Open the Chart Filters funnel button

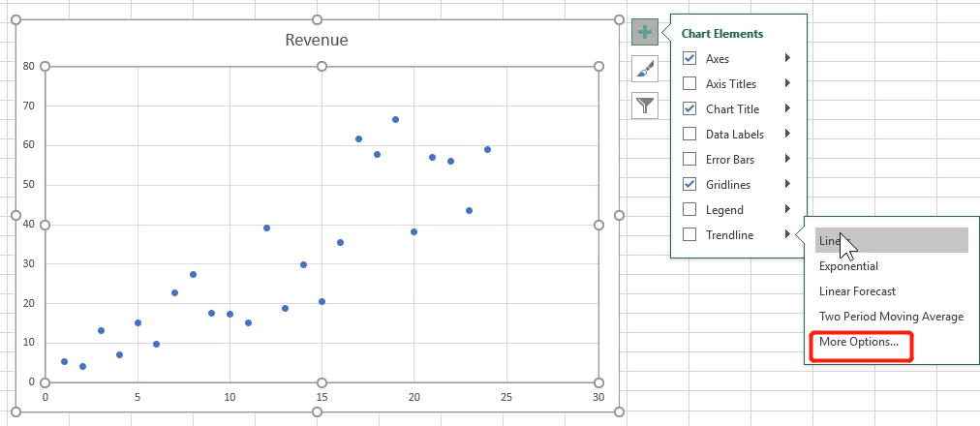click(x=644, y=105)
